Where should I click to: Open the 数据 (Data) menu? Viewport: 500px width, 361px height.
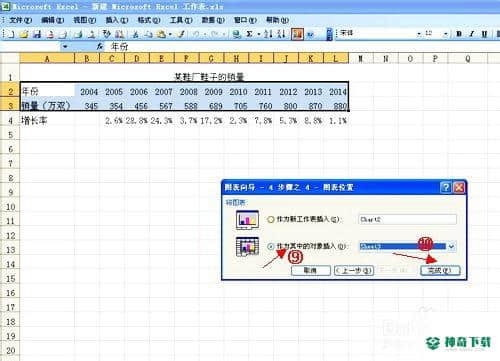tap(213, 20)
